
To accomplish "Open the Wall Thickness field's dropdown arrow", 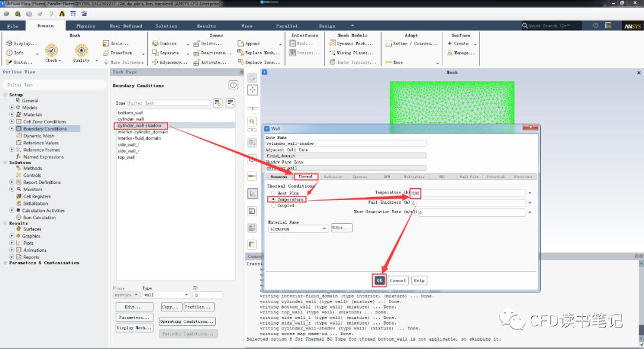I will [x=530, y=202].
